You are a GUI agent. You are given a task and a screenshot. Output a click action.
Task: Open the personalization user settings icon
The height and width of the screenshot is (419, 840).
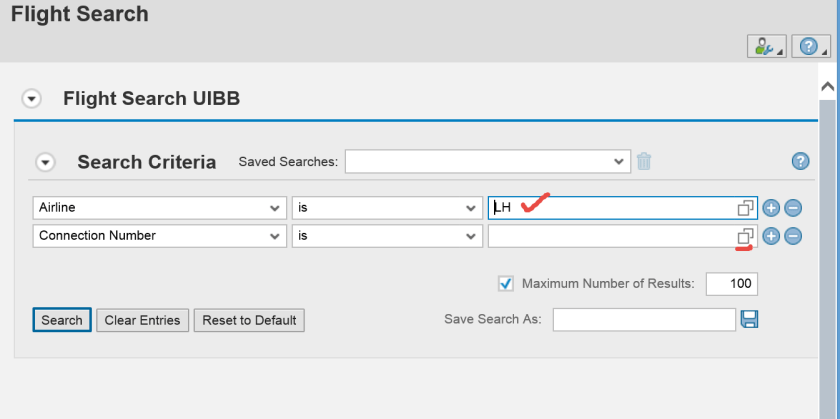pos(766,46)
